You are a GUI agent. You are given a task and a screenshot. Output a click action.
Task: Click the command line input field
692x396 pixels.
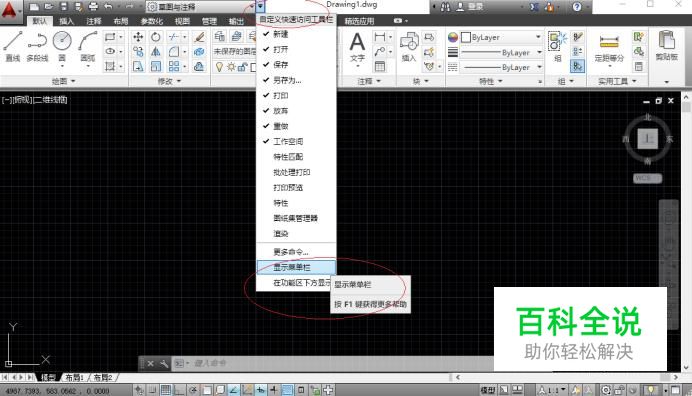coord(333,363)
